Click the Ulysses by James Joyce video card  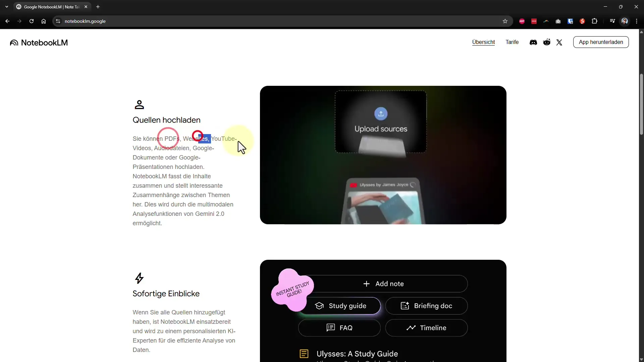(x=383, y=201)
